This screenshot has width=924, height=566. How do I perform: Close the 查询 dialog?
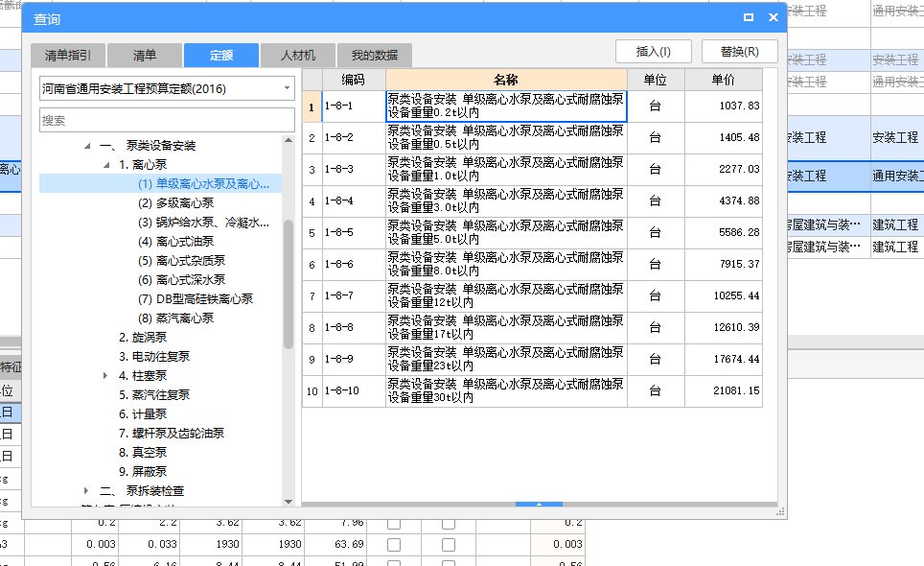(774, 17)
